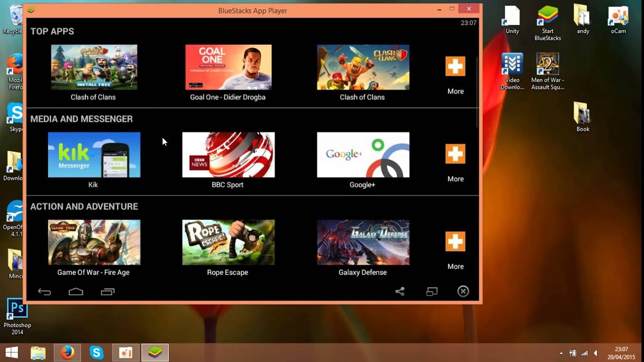Click the BlueStacks taskbar icon
Viewport: 644px width, 362px height.
click(155, 353)
